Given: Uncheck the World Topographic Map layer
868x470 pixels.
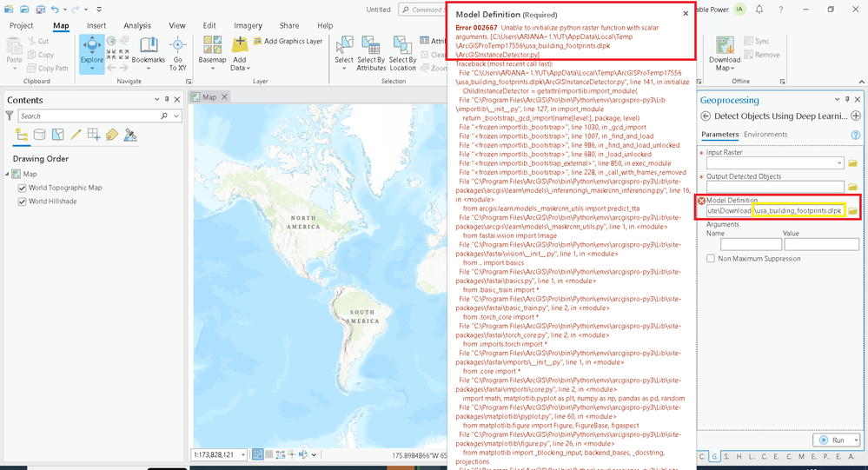Looking at the screenshot, I should (x=22, y=188).
